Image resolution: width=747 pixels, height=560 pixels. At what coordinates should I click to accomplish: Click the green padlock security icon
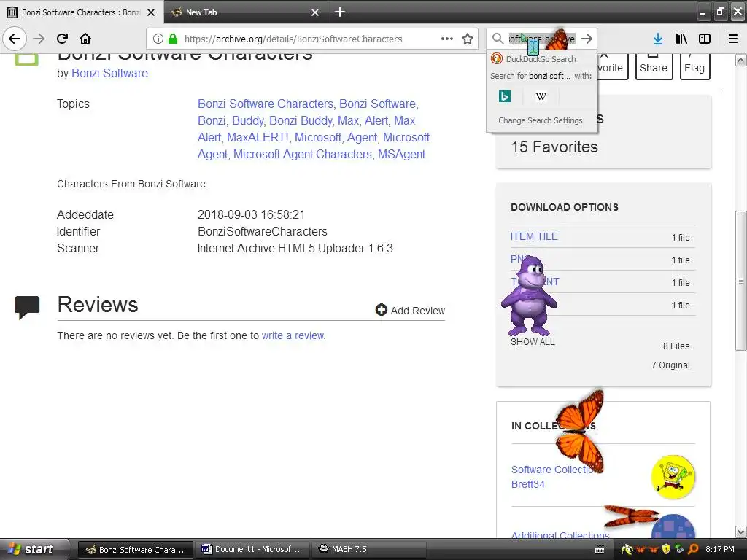173,39
